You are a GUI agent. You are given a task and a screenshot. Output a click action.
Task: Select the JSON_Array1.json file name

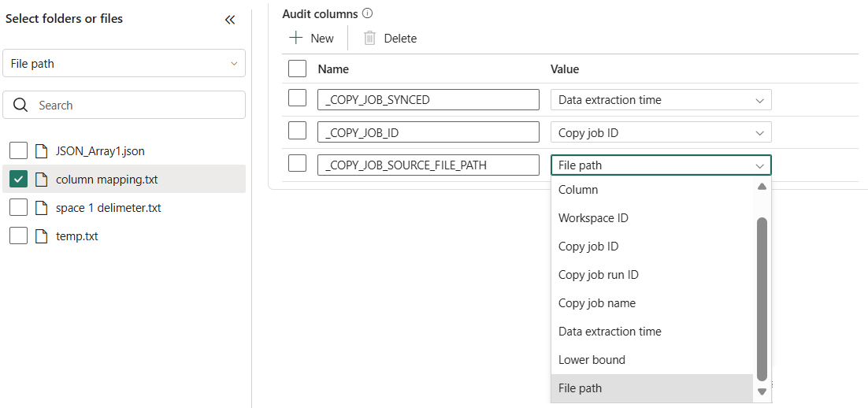[x=100, y=150]
